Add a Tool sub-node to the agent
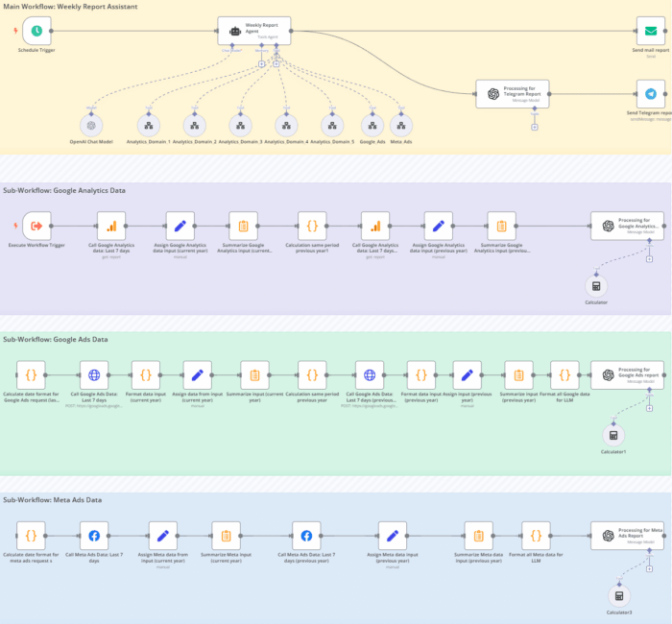Image resolution: width=672 pixels, height=624 pixels. (276, 64)
